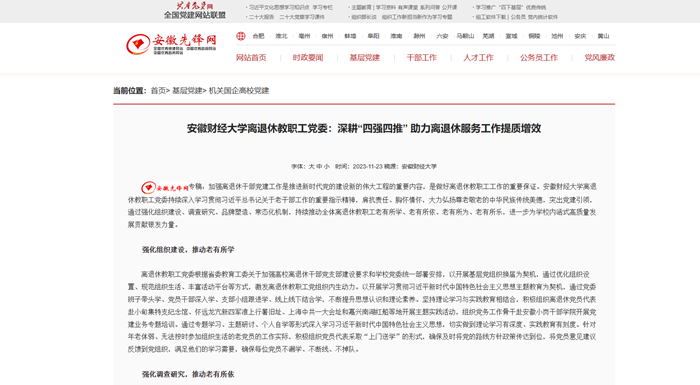This screenshot has width=700, height=385.
Task: Go to 党风廉政 section
Action: click(x=600, y=58)
